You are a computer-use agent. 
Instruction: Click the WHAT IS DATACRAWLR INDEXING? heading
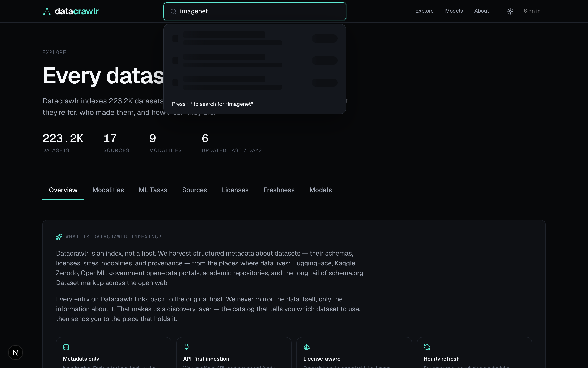(x=114, y=237)
